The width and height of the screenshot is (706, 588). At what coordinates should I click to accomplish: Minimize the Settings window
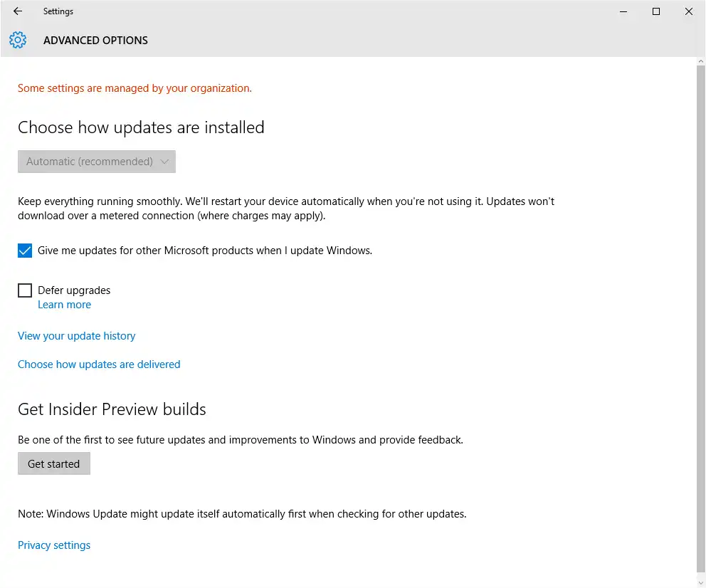point(623,11)
